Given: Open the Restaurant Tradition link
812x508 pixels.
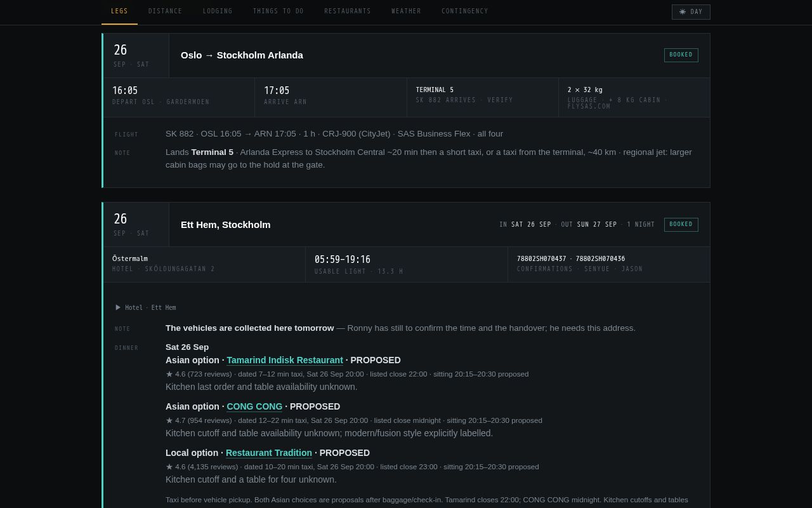Looking at the screenshot, I should tap(269, 453).
